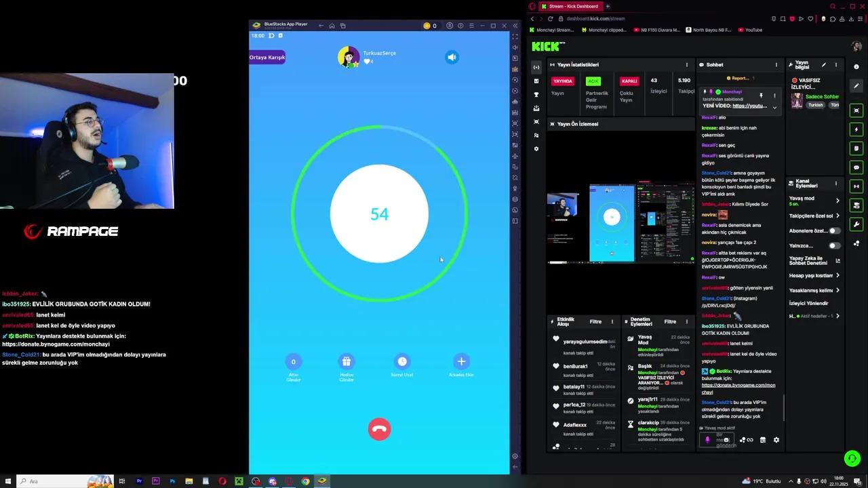Open Denetim Eylemleri panel options menu
Viewport: 868px width, 488px height.
(x=687, y=322)
